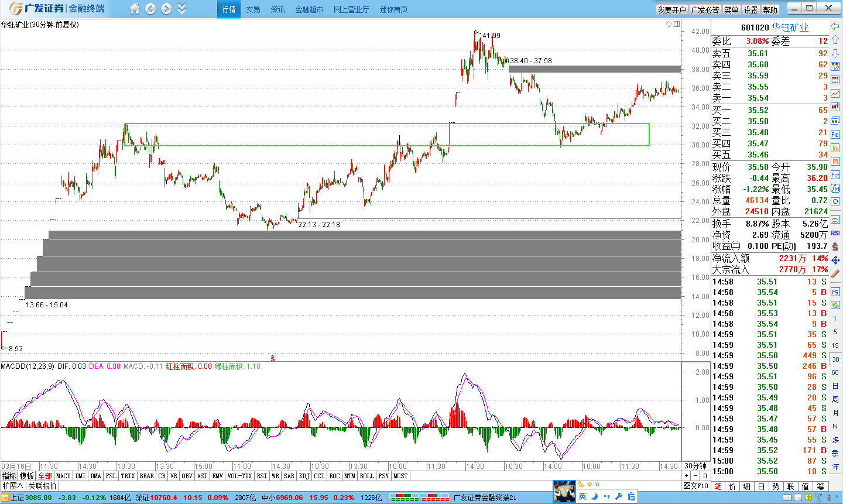Expand the 扩展 indicator panel
This screenshot has width=843, height=504.
coord(13,486)
